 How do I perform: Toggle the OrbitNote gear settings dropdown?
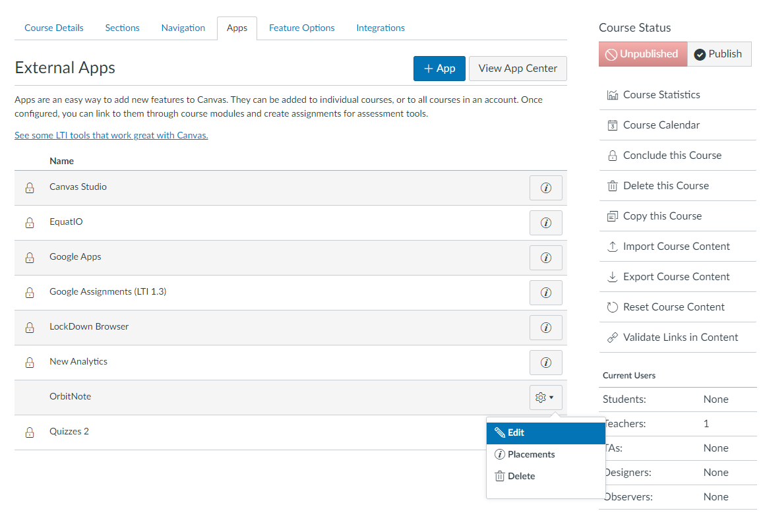click(545, 398)
